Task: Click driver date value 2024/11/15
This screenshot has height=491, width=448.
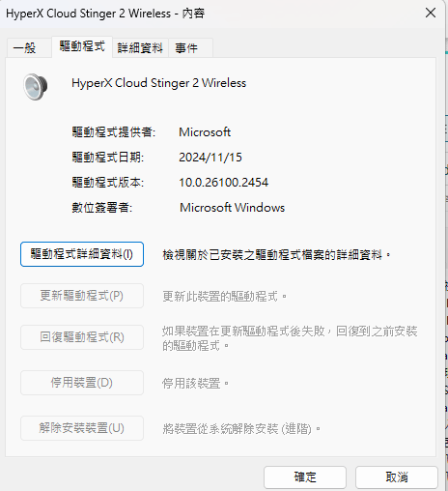Action: pos(210,158)
